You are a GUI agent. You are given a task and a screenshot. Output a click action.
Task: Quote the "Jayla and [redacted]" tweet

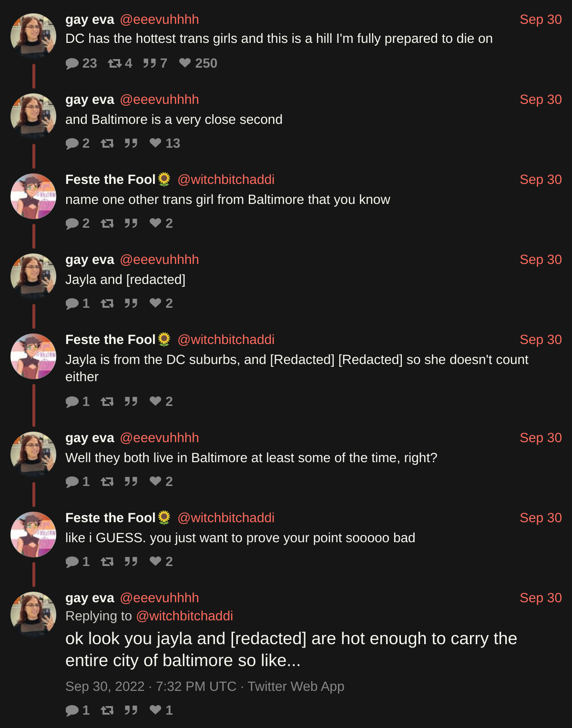click(131, 303)
